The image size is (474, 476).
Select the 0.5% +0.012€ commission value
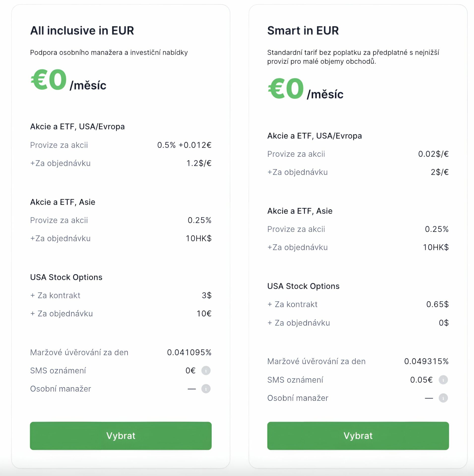[x=184, y=145]
